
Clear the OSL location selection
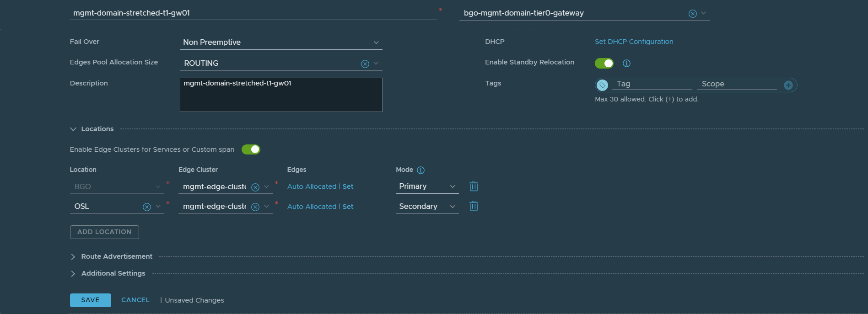[146, 207]
